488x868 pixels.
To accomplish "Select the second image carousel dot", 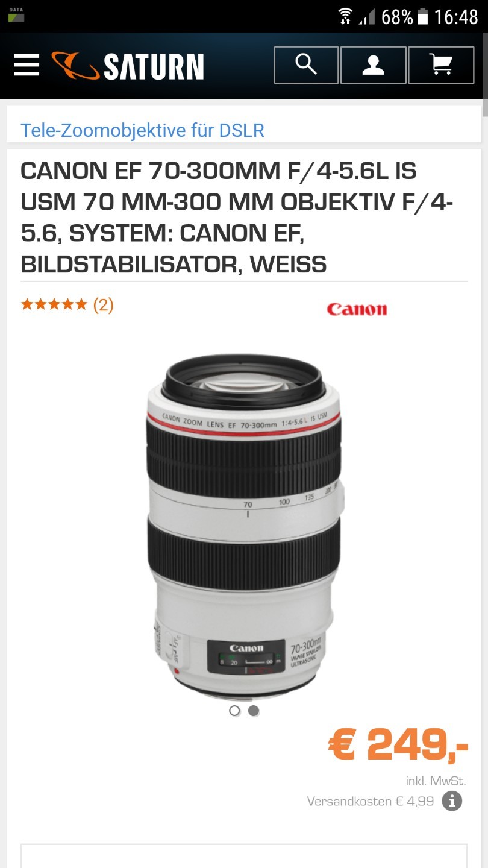I will click(254, 711).
